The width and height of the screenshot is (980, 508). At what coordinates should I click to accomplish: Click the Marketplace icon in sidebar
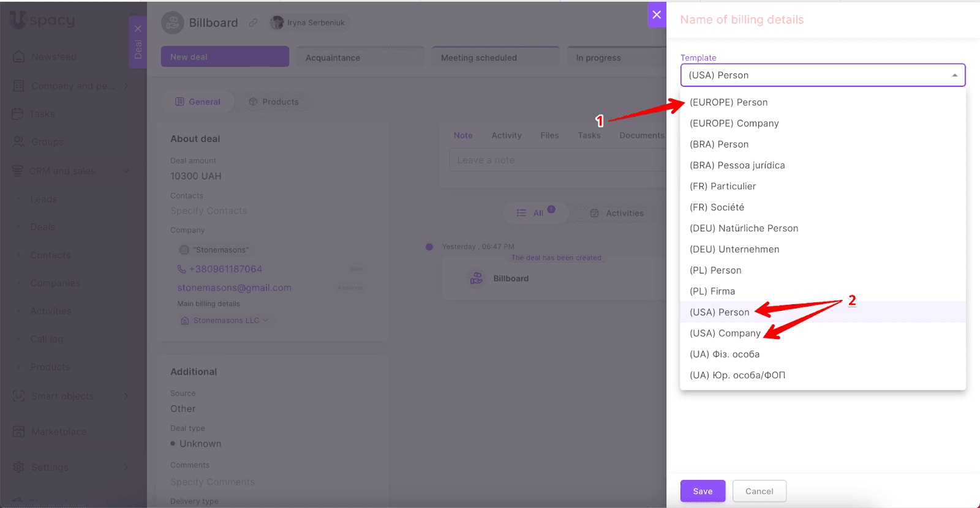coord(19,431)
